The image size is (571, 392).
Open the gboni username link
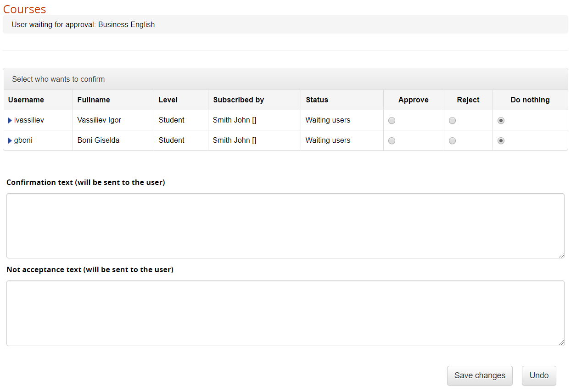[x=23, y=140]
